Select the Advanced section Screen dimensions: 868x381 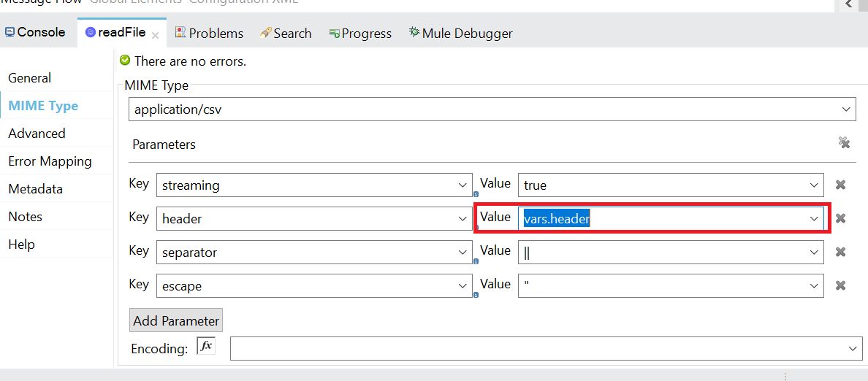(x=37, y=134)
